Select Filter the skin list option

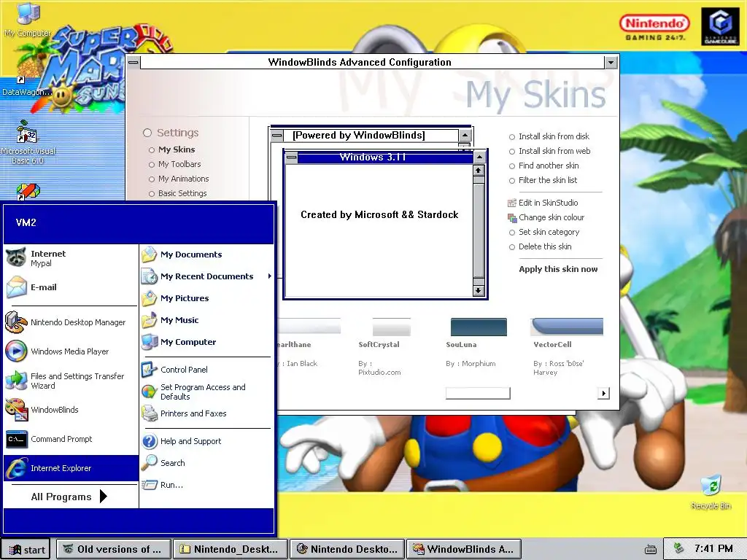(543, 181)
